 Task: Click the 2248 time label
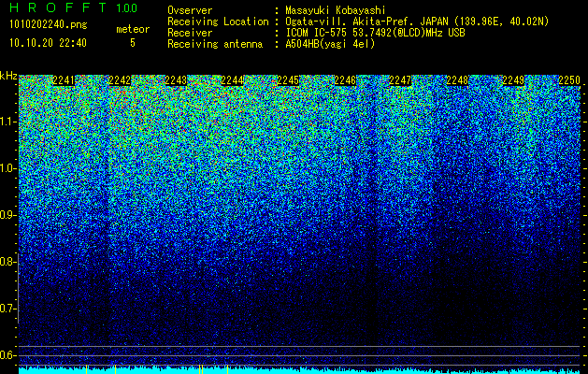(x=457, y=80)
